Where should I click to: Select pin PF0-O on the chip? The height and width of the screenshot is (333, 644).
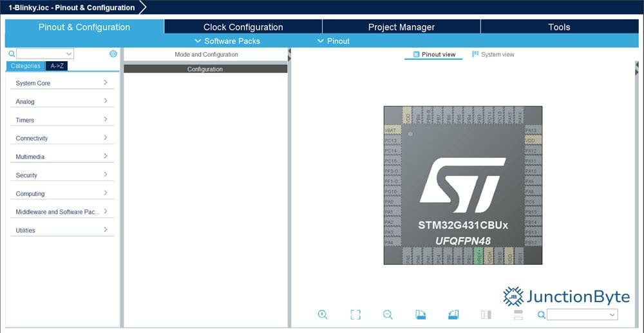(393, 171)
